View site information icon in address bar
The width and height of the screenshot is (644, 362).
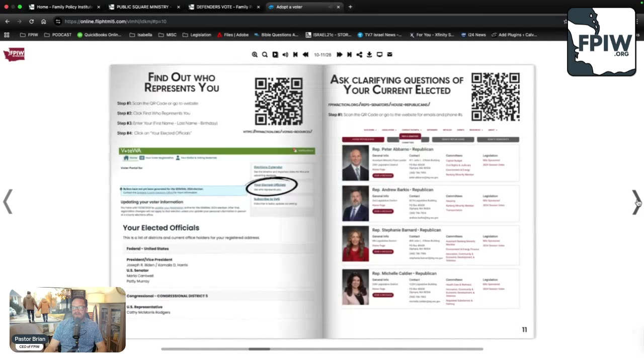pyautogui.click(x=58, y=22)
